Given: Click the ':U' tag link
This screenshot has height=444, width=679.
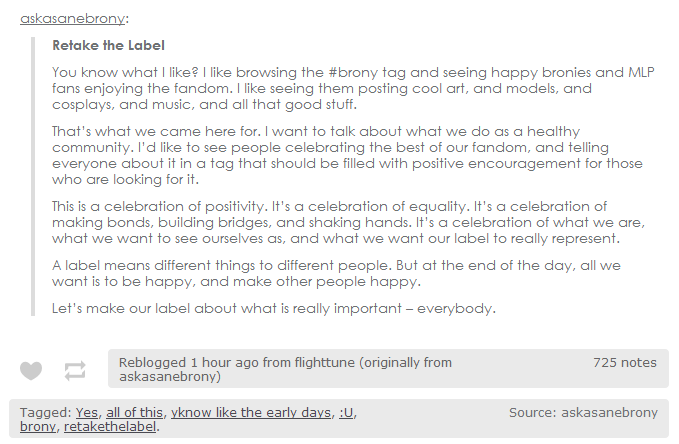Looking at the screenshot, I should pyautogui.click(x=346, y=412).
